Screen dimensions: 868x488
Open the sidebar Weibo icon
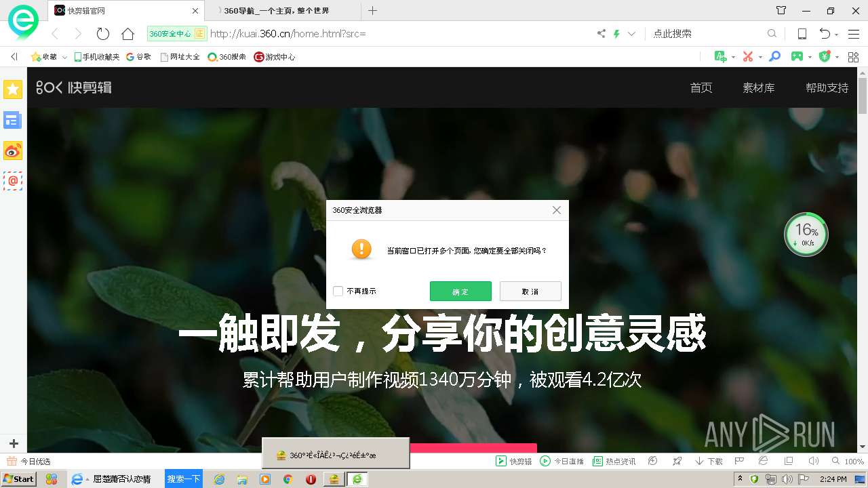[x=13, y=150]
